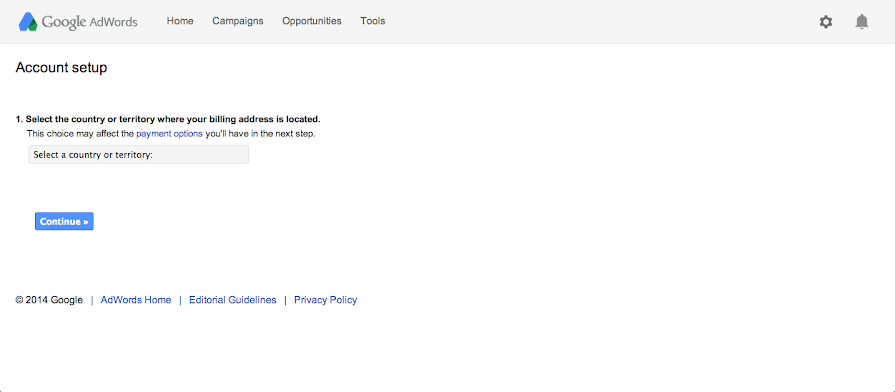Click the separator bar before Privacy Policy
The image size is (895, 392).
(x=285, y=300)
